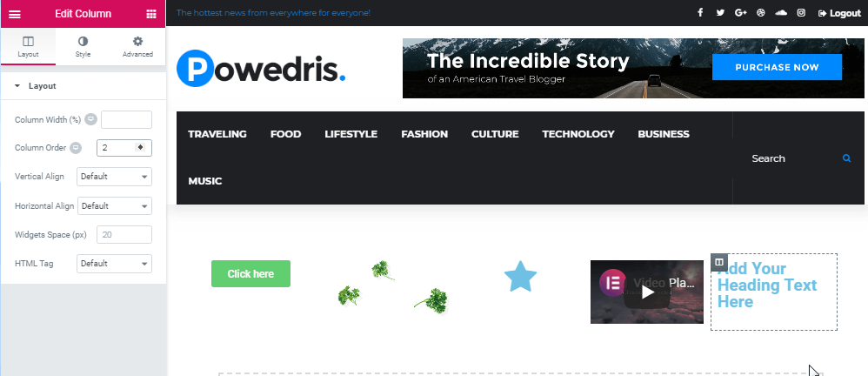This screenshot has height=376, width=868.
Task: Open the widgets grid panel icon
Action: pyautogui.click(x=151, y=14)
